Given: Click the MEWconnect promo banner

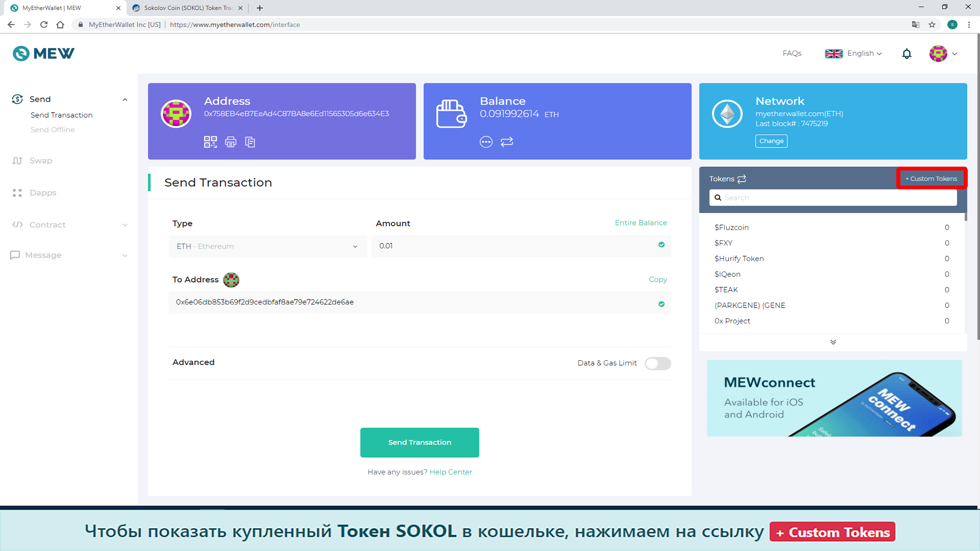Looking at the screenshot, I should coord(834,398).
